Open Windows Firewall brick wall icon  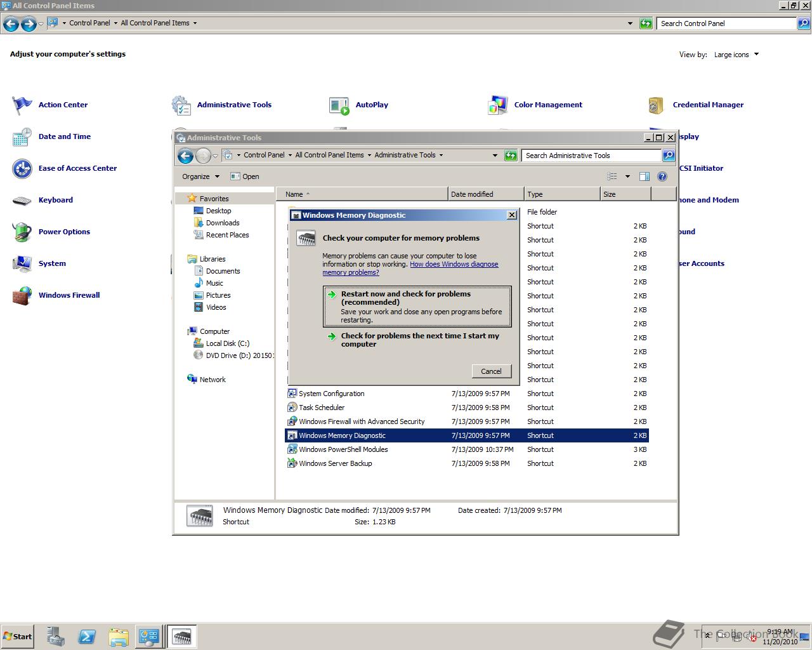(22, 295)
